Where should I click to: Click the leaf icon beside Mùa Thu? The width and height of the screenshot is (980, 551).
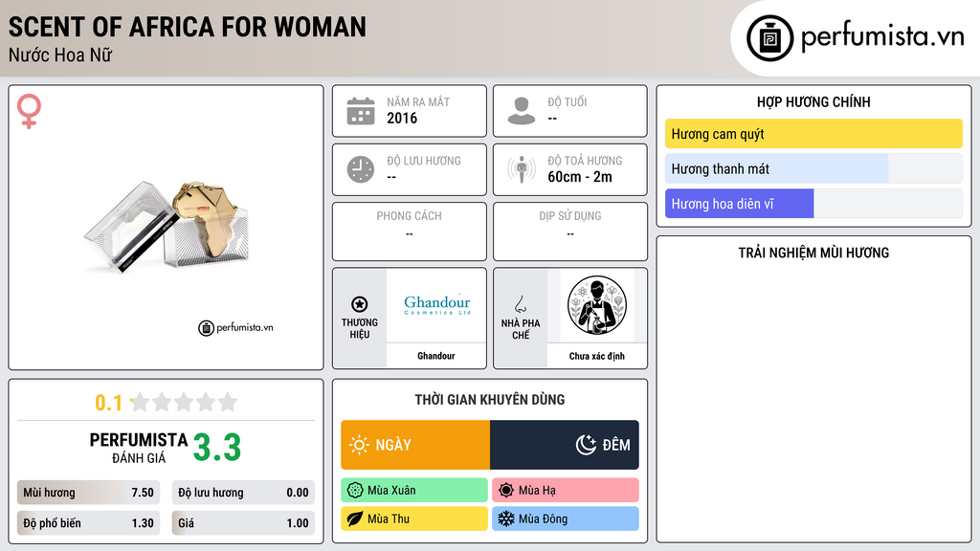pyautogui.click(x=355, y=518)
